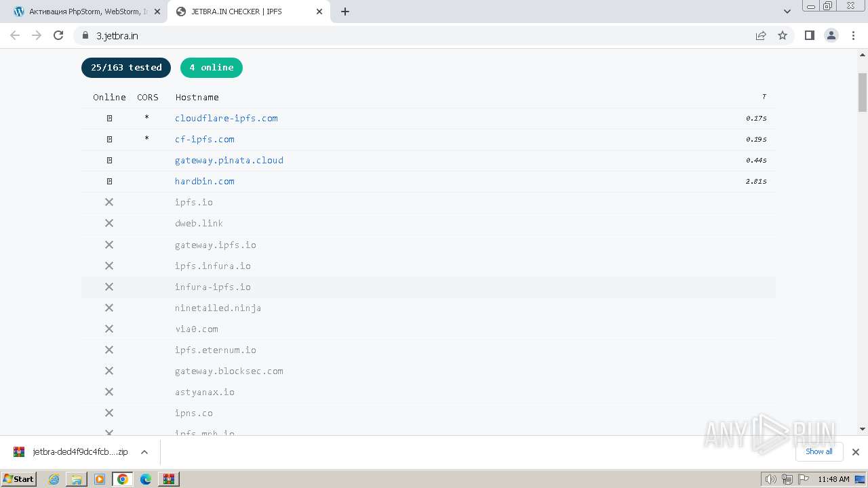This screenshot has width=868, height=488.
Task: Click the offline X icon for infura-ipfs.io
Action: (109, 287)
